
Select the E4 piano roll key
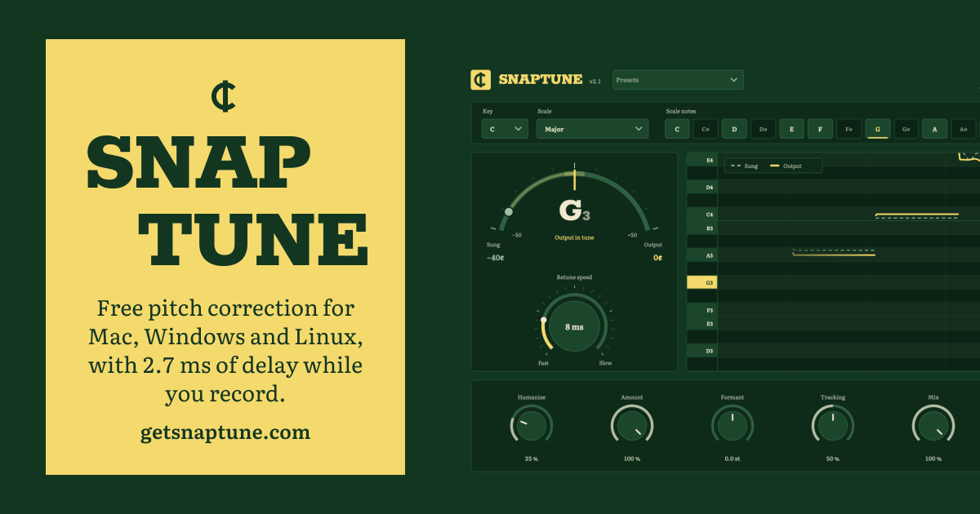coord(702,160)
